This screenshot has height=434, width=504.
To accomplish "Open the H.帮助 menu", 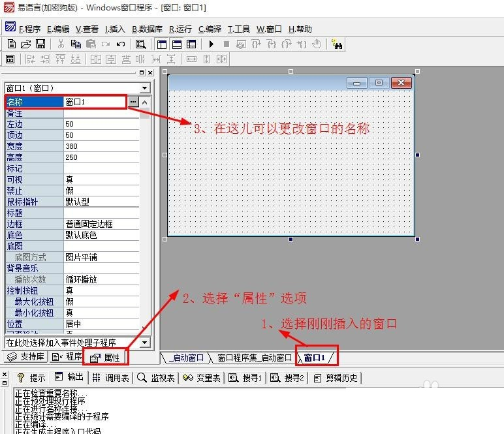I will [x=300, y=29].
